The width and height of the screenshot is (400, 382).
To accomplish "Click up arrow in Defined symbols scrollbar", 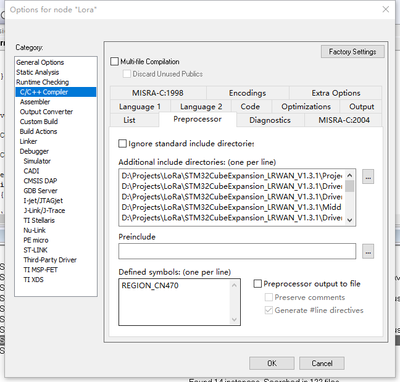I will pos(234,285).
